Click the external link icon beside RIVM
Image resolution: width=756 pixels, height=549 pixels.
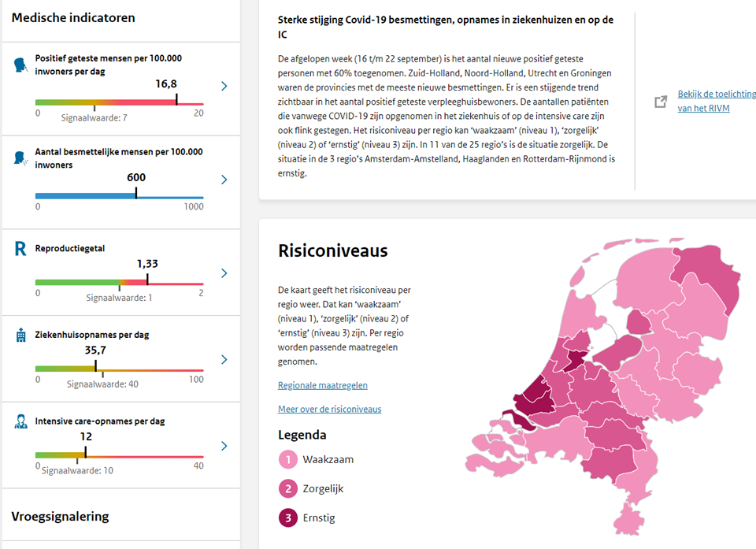(x=661, y=102)
